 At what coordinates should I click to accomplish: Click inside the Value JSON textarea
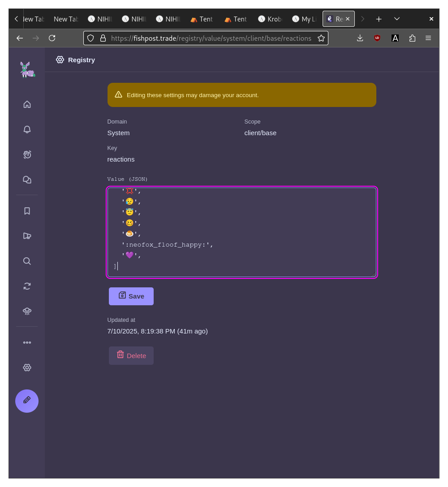(x=242, y=232)
